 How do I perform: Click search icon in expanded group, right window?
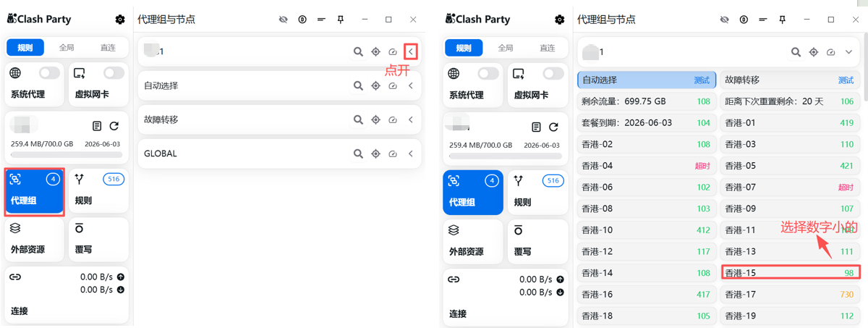pos(796,52)
